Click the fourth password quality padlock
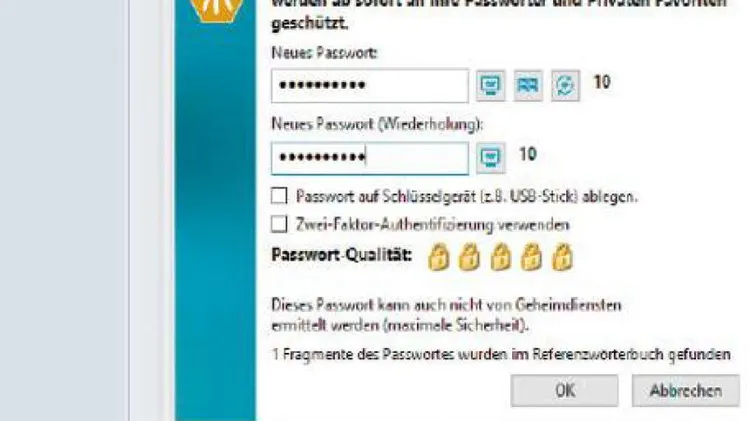Screen dimensions: 750x421 point(531,257)
